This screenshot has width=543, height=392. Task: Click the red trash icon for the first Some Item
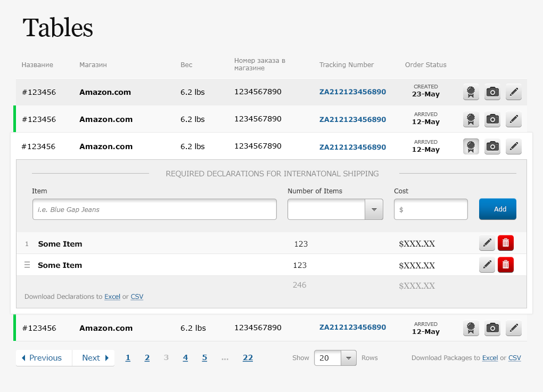(x=505, y=243)
